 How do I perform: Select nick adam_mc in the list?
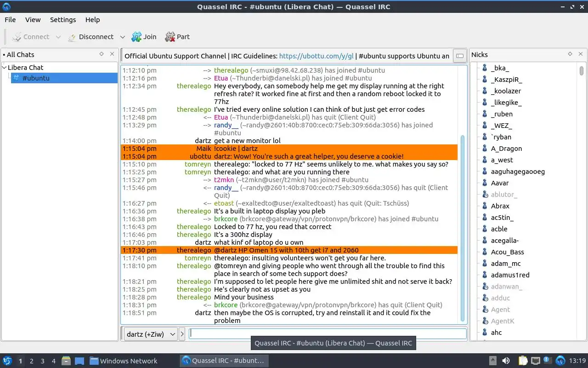coord(505,264)
